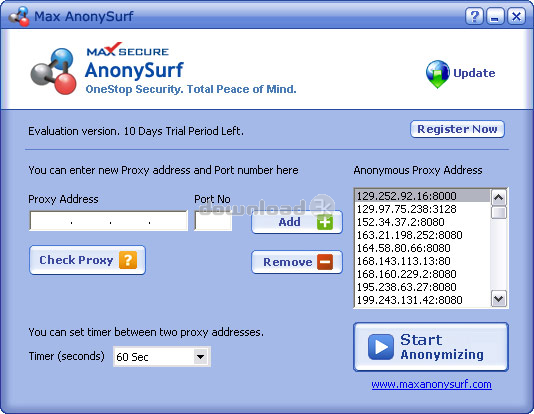
Task: Click the red minus icon on Remove
Action: pos(325,262)
